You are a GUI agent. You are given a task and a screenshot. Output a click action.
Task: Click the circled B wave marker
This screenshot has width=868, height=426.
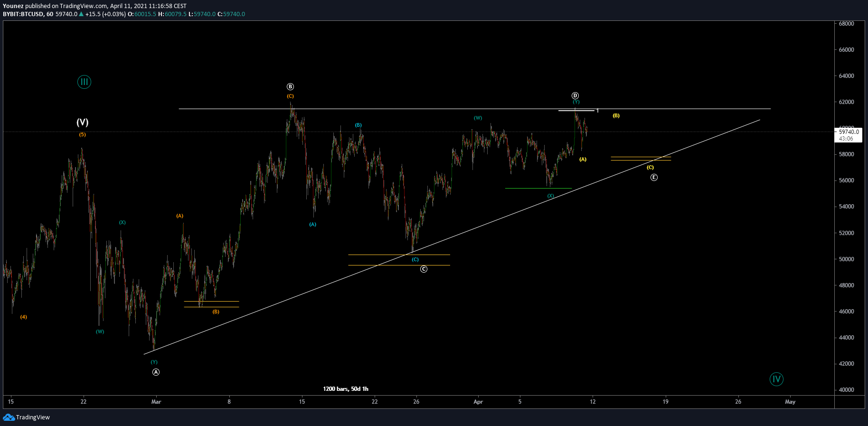[x=290, y=87]
